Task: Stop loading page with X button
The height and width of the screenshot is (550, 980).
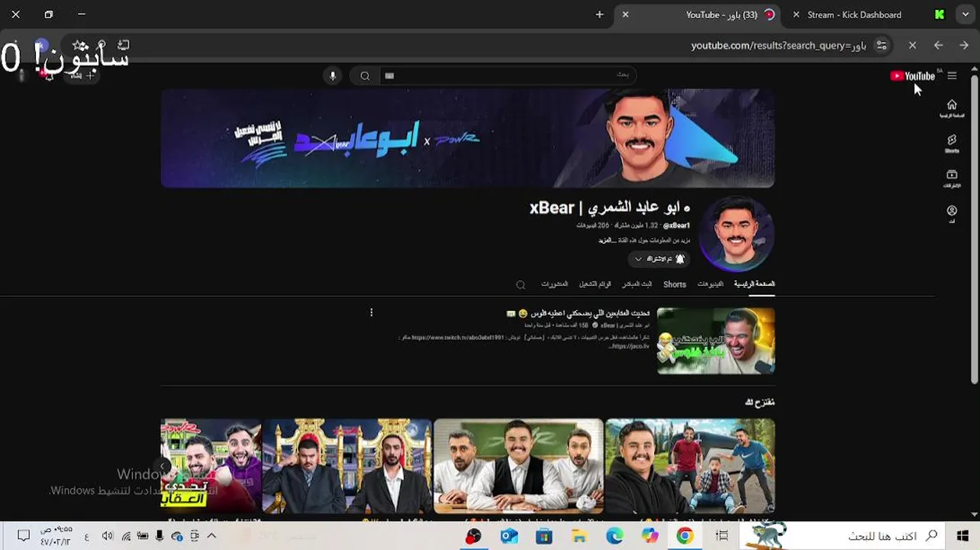Action: (x=912, y=46)
